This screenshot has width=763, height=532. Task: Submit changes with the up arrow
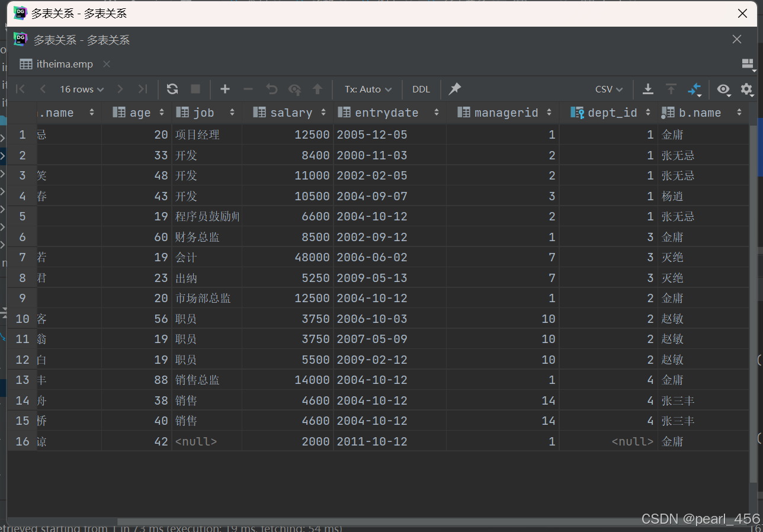point(318,89)
